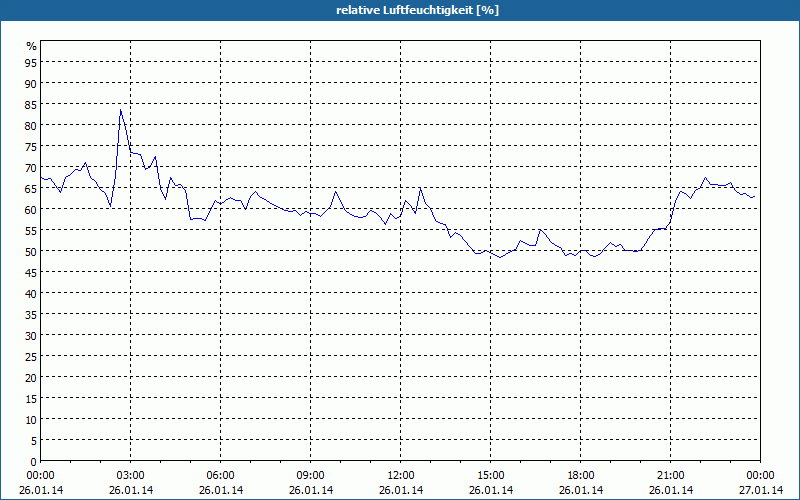Select the 21:00 time axis label
Image resolution: width=800 pixels, height=500 pixels.
(671, 475)
